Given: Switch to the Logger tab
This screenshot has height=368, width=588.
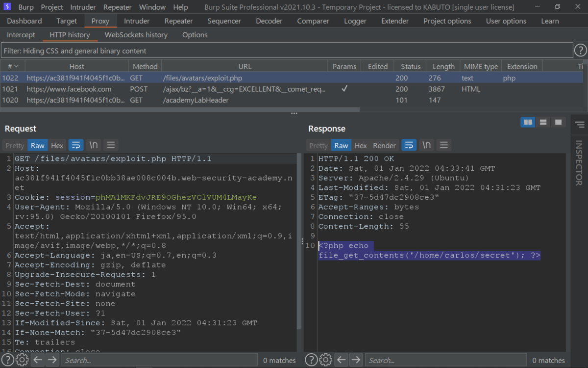Looking at the screenshot, I should (x=355, y=21).
